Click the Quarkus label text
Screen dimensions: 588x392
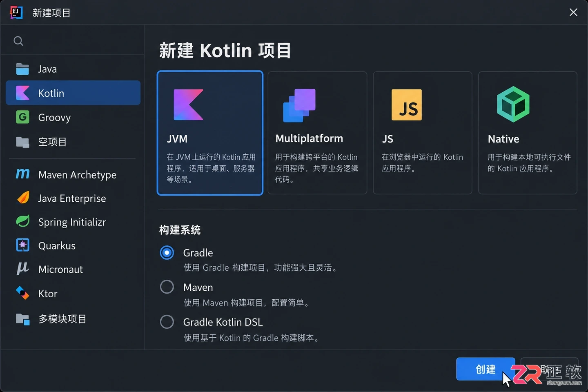(57, 246)
